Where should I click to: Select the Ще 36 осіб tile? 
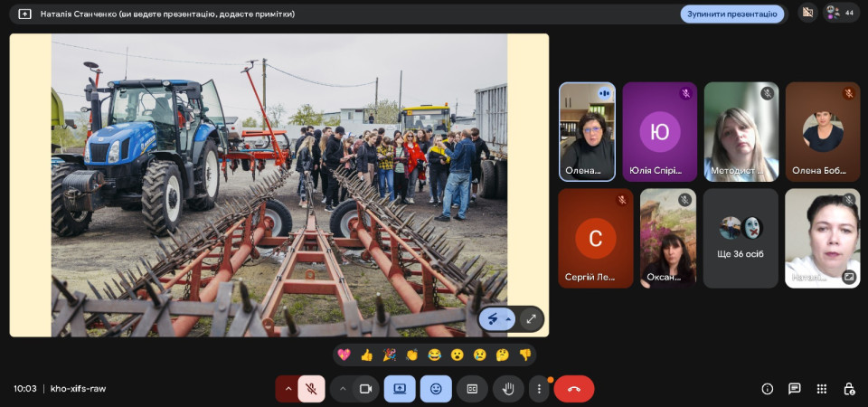tap(741, 238)
